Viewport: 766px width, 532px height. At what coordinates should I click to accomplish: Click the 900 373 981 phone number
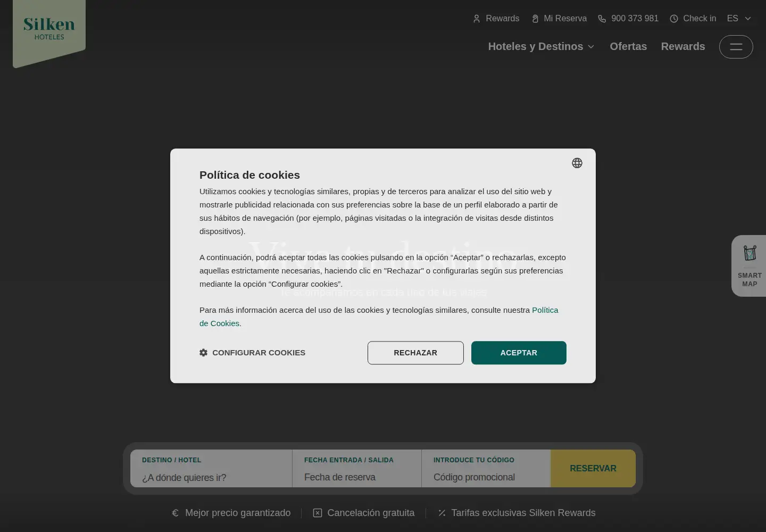click(635, 19)
